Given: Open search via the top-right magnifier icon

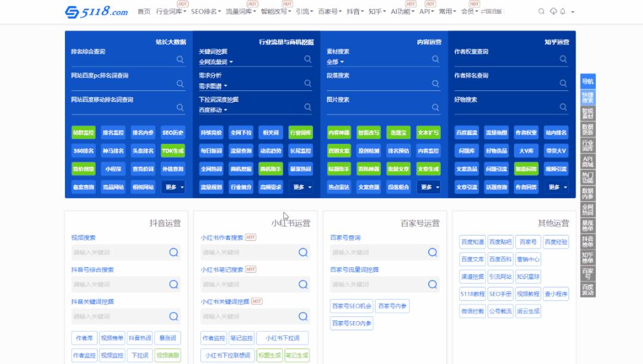Looking at the screenshot, I should tap(541, 10).
